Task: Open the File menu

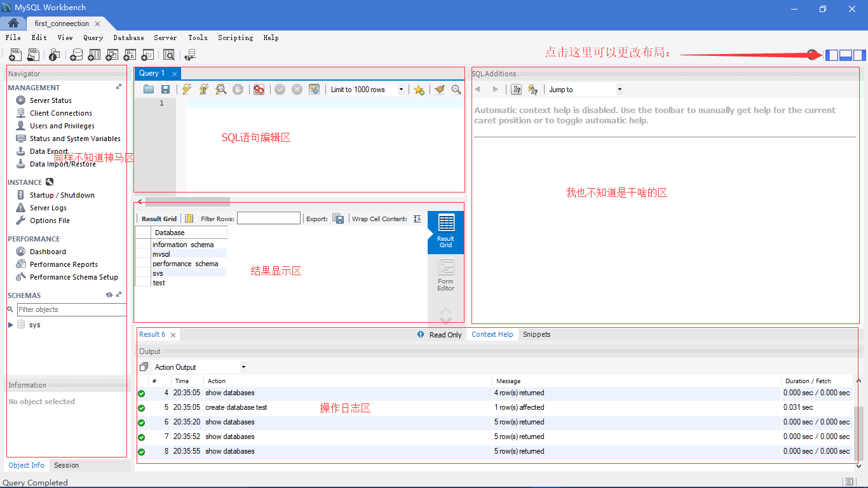Action: point(13,37)
